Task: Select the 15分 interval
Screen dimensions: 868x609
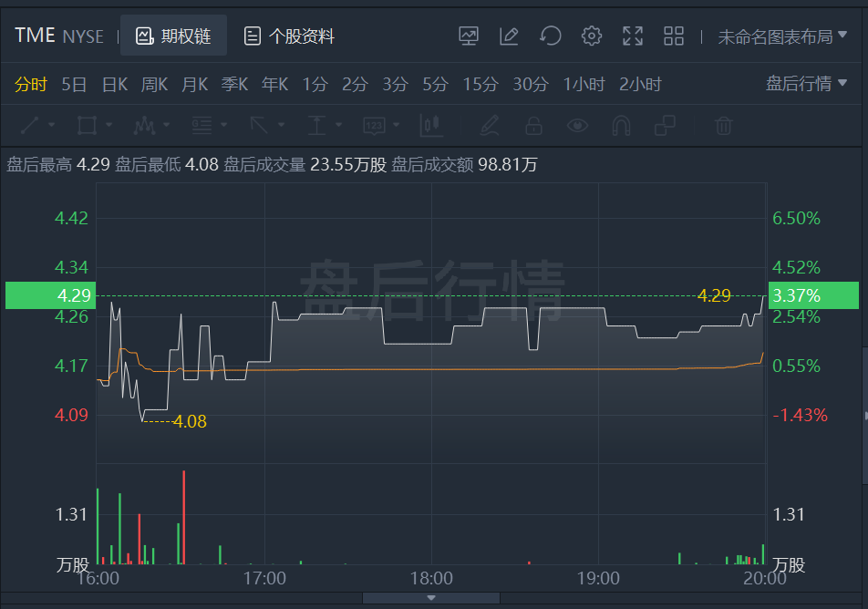Action: (x=480, y=84)
